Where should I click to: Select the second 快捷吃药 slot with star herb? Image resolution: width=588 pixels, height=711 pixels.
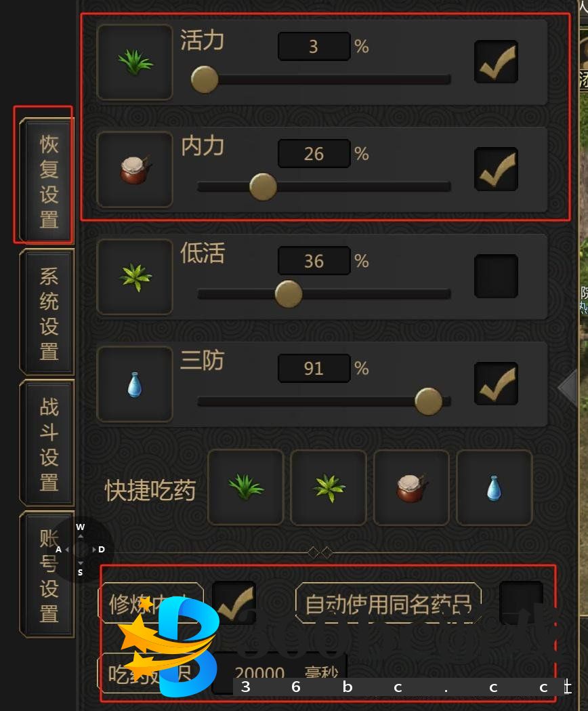(329, 487)
